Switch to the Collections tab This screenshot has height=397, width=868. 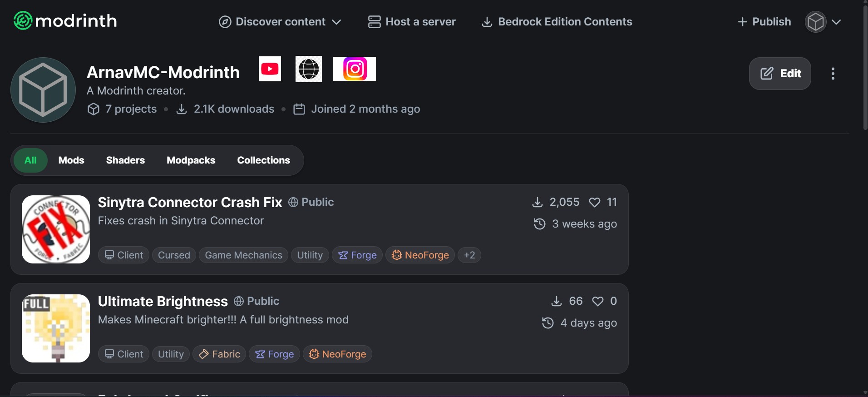click(264, 160)
